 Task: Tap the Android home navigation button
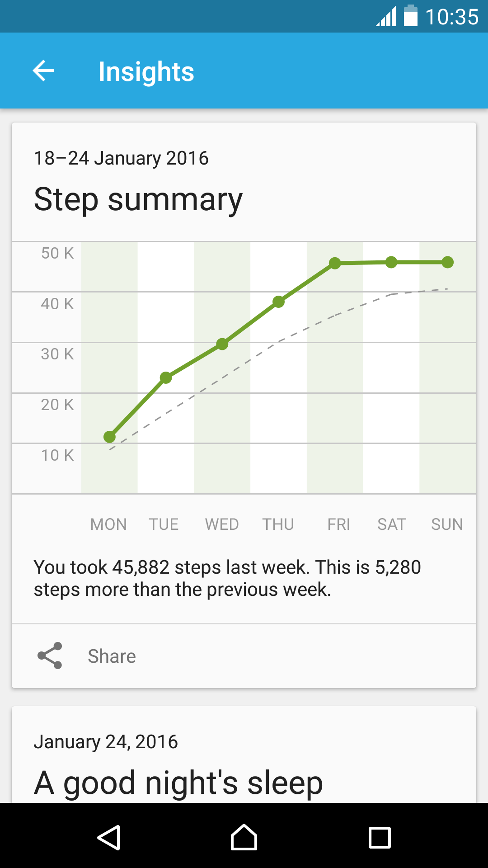244,837
